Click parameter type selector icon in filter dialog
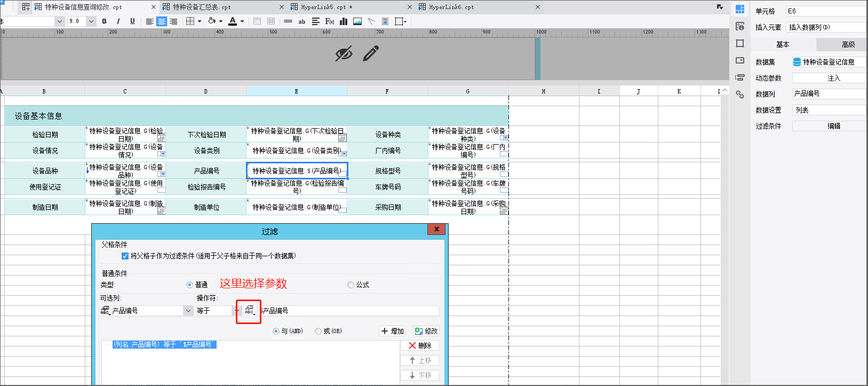 coord(250,310)
